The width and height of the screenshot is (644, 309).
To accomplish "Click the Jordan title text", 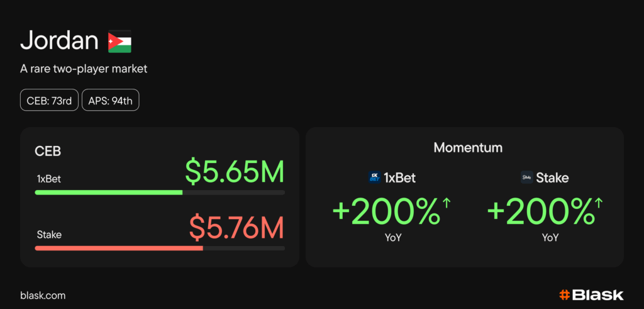I will (x=59, y=41).
